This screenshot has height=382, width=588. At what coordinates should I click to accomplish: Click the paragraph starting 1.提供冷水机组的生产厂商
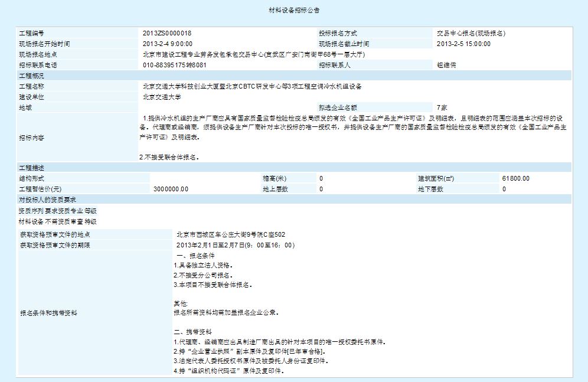(x=353, y=128)
